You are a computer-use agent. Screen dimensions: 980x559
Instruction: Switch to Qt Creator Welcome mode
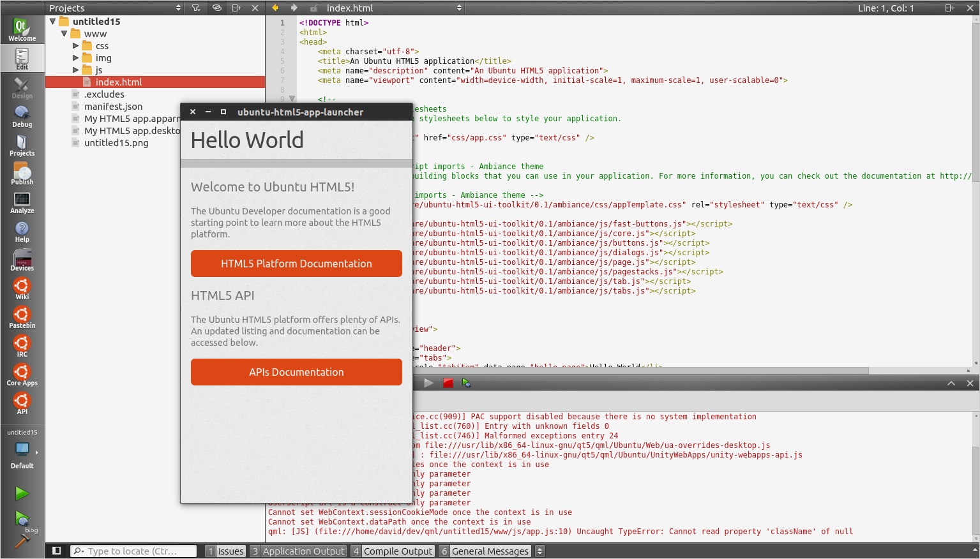coord(22,30)
